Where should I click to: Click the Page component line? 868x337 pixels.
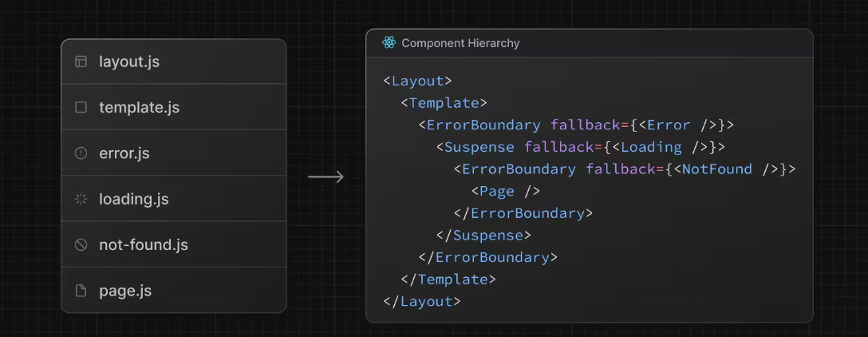505,191
